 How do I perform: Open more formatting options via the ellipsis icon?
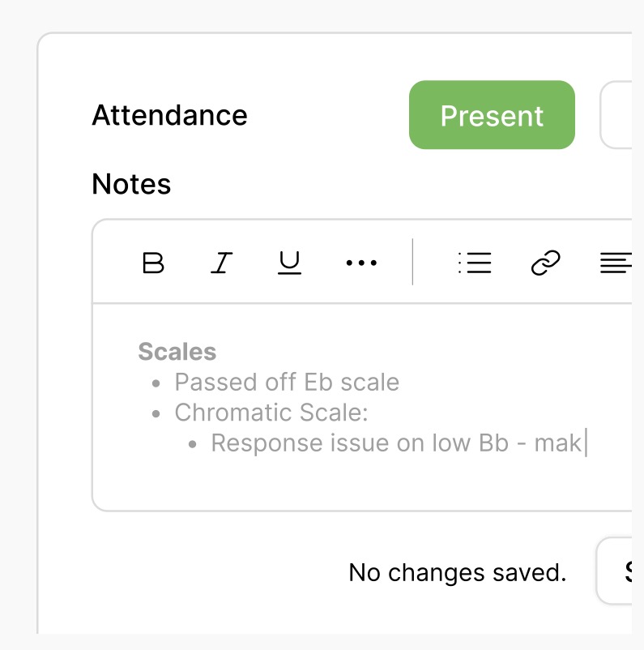[360, 262]
